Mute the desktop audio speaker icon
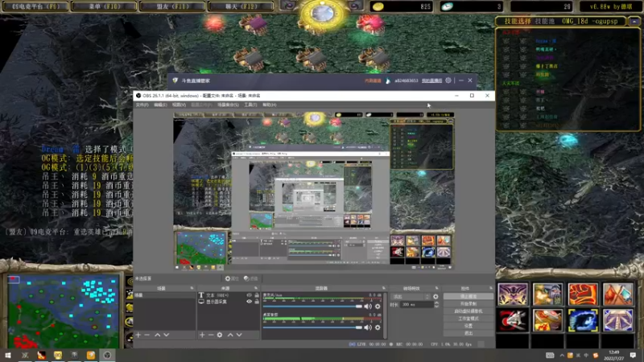Screen dimensions: 644x362 coord(368,327)
